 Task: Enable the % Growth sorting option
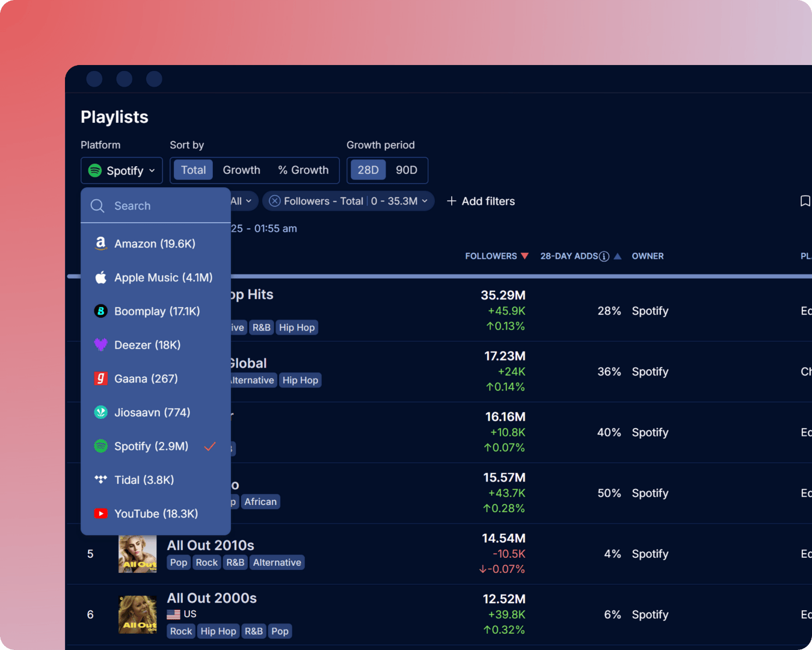[304, 170]
